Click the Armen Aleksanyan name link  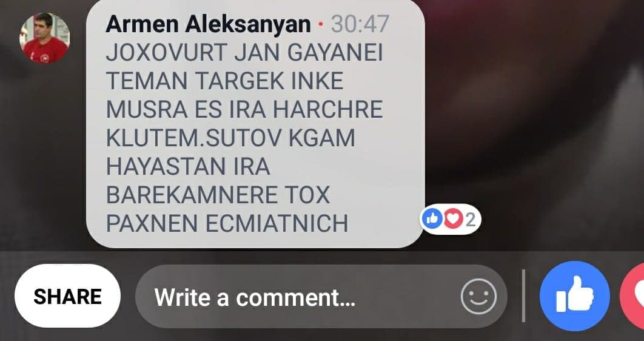click(208, 24)
